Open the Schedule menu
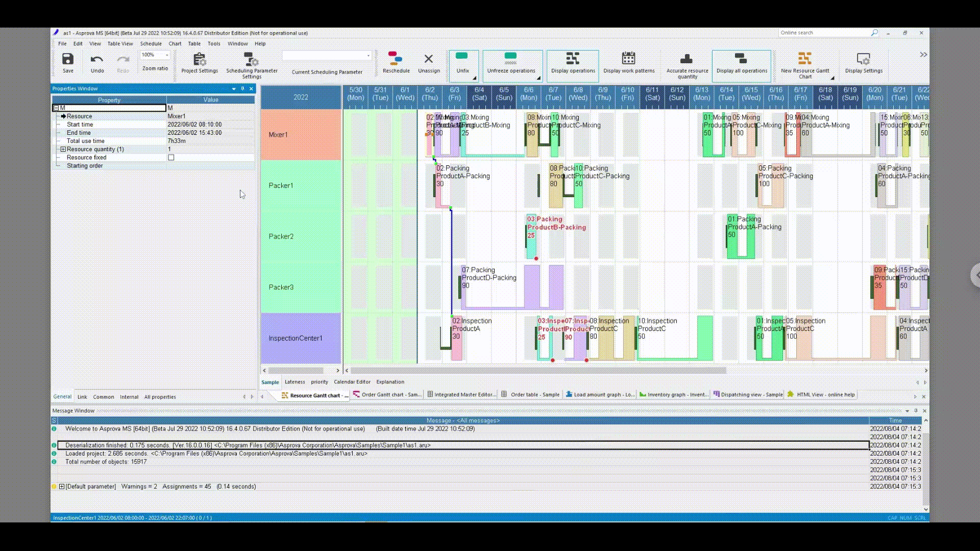 pyautogui.click(x=151, y=44)
